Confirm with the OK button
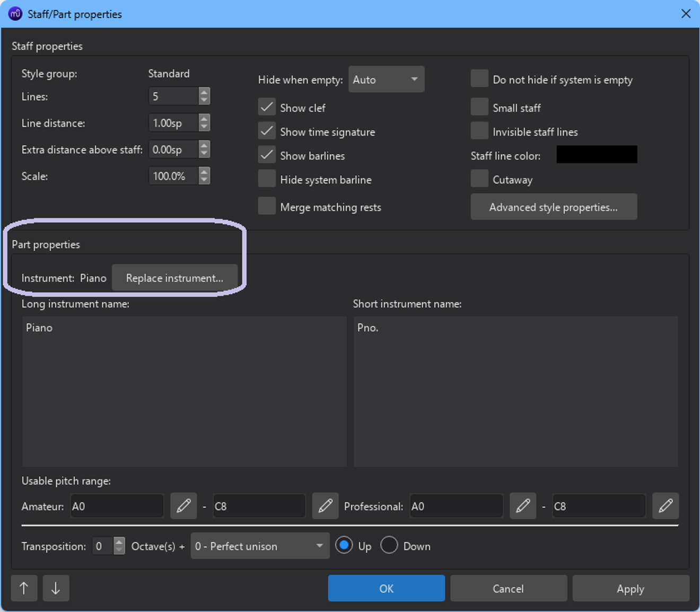The width and height of the screenshot is (700, 612). [x=386, y=588]
